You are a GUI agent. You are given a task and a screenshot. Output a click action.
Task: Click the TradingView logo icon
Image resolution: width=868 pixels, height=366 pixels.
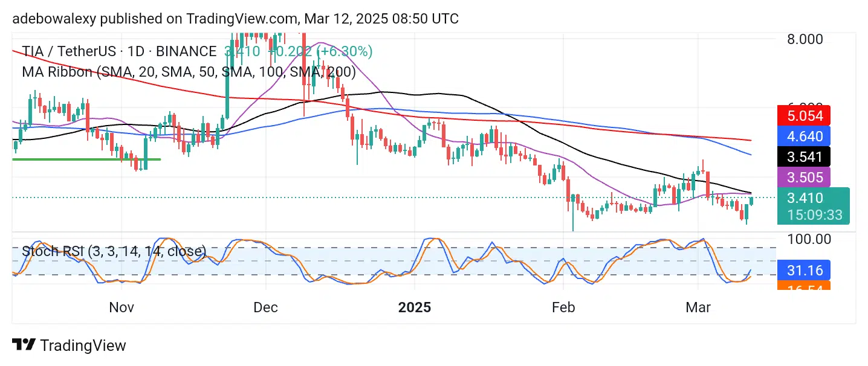(24, 345)
